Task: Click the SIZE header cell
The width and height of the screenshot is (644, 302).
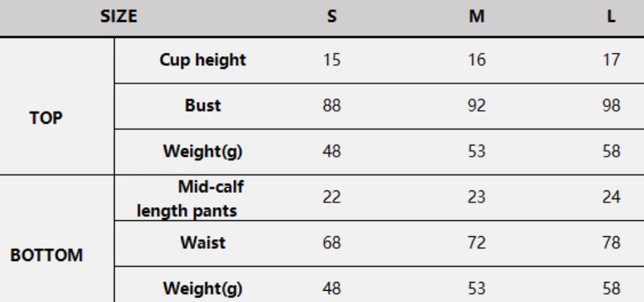Action: tap(119, 16)
